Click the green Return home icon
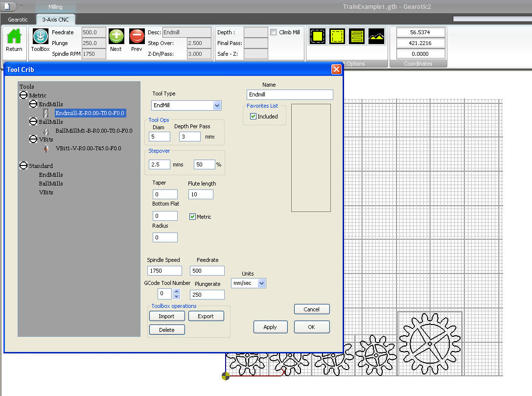Image resolution: width=532 pixels, height=396 pixels. point(14,37)
